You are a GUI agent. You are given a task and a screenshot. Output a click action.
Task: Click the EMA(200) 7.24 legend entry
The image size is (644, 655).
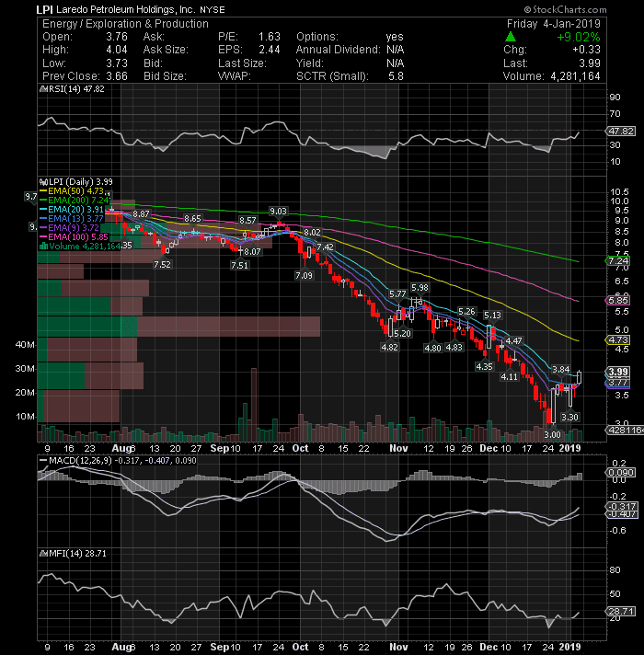[x=75, y=201]
